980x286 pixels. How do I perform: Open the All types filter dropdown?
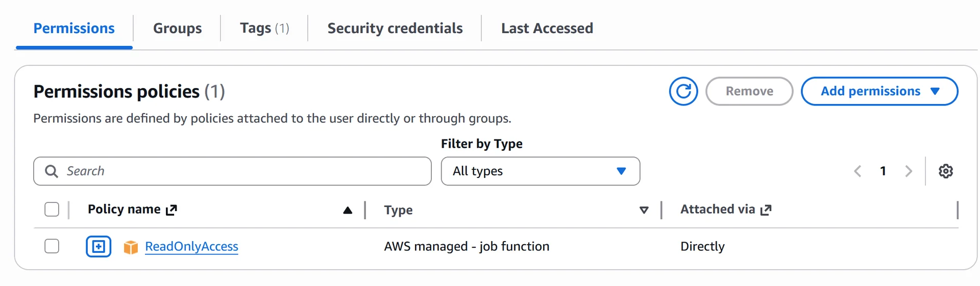(x=540, y=171)
